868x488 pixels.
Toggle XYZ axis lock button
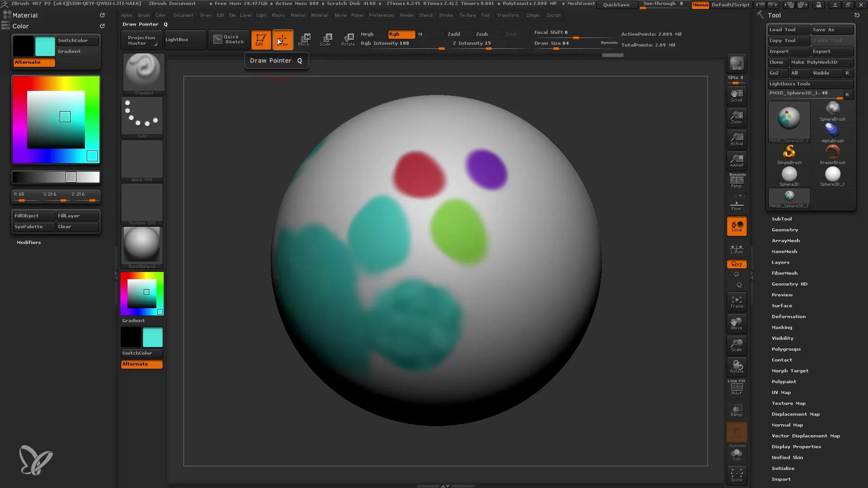coord(737,264)
